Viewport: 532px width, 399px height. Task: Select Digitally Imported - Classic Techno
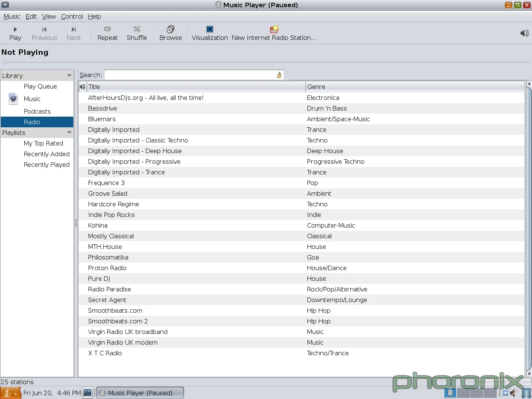301,140
